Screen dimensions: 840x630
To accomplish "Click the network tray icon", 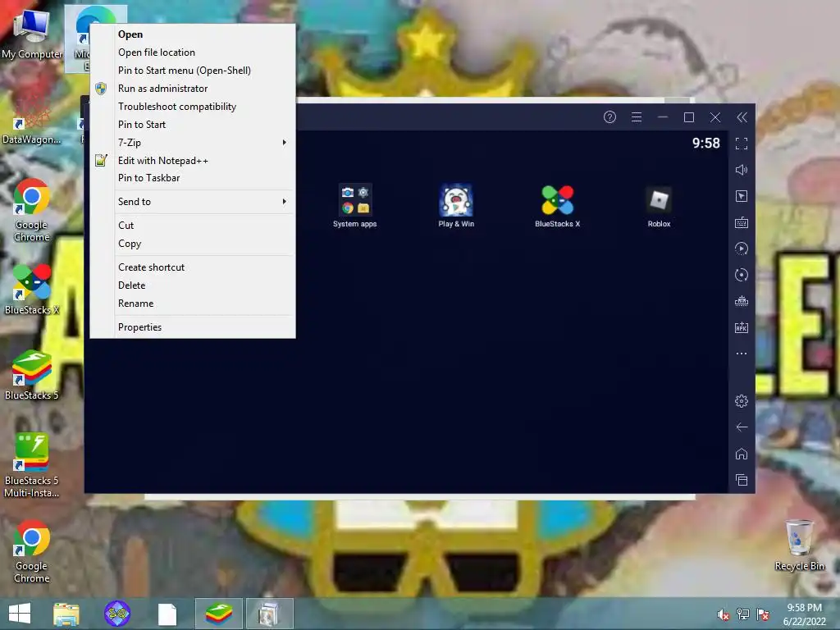I will (743, 614).
